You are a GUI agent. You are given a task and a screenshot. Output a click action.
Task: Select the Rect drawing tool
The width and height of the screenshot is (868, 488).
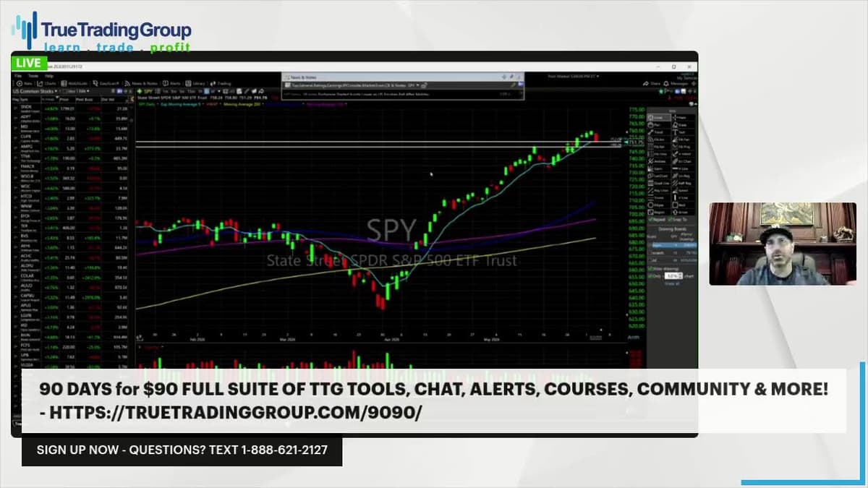(684, 205)
